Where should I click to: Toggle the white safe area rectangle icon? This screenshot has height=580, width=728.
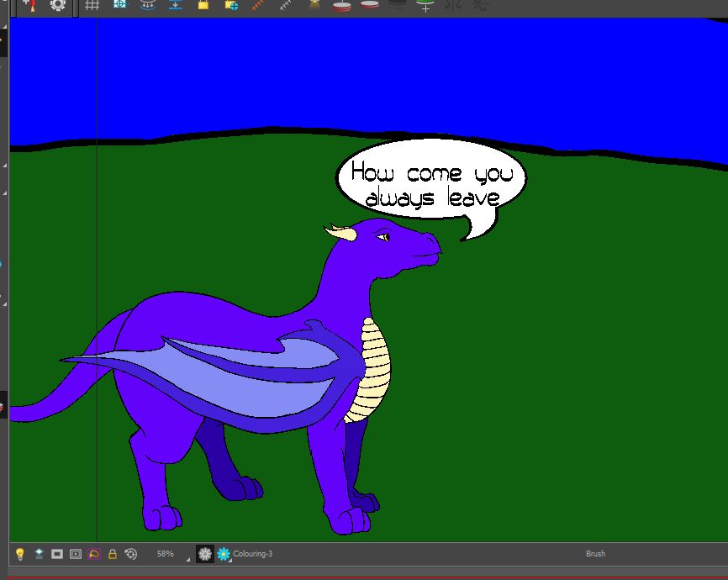tap(57, 554)
